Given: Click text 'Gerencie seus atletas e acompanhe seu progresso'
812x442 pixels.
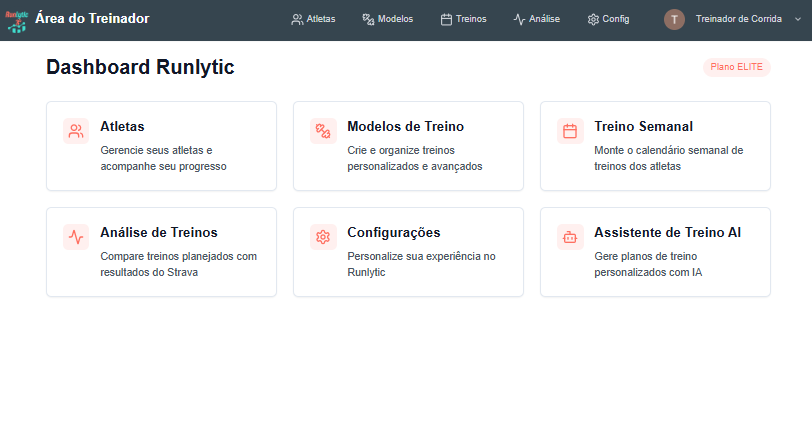Looking at the screenshot, I should click(164, 158).
